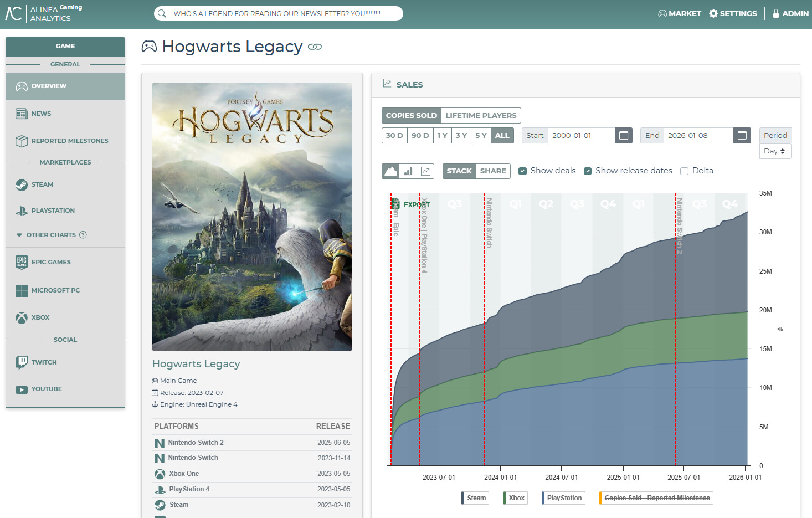Click the Nintendo Switch 2023-11-14 row
Image resolution: width=812 pixels, height=518 pixels.
[x=252, y=458]
